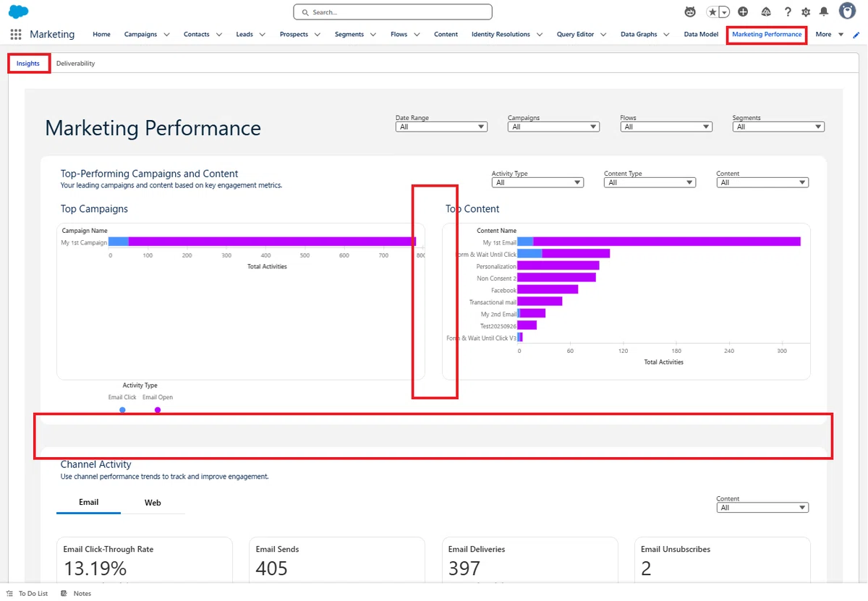
Task: Open the Data Model nav item
Action: pyautogui.click(x=701, y=34)
